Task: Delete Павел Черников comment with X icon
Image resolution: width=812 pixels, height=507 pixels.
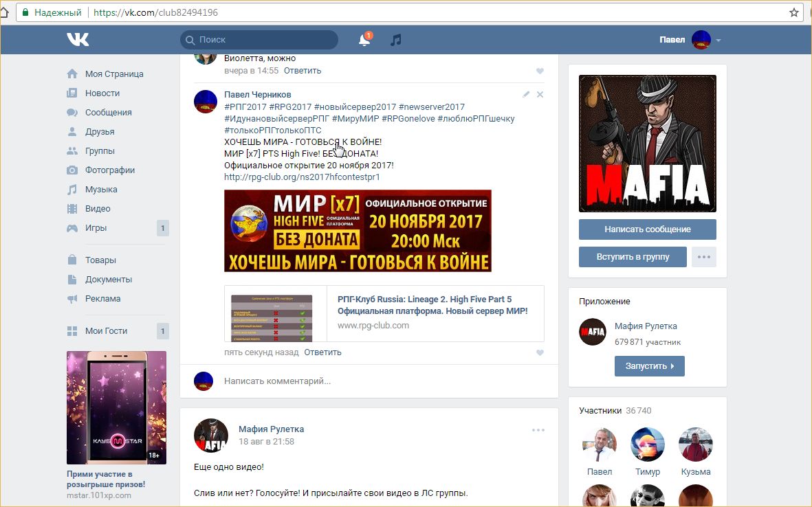Action: coord(540,94)
